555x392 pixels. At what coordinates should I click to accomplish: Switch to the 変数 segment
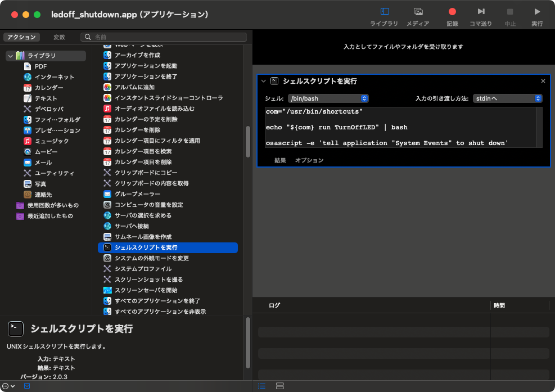(59, 37)
